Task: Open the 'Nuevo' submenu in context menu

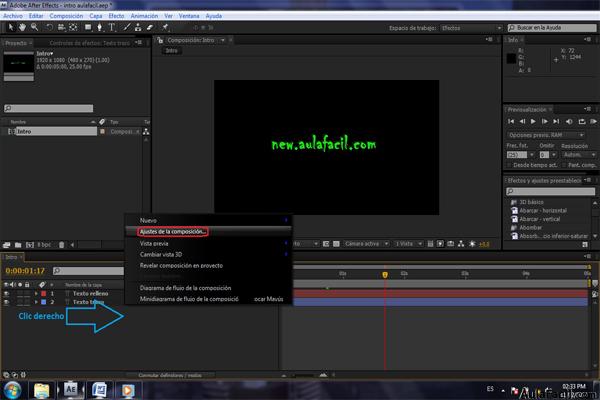Action: pyautogui.click(x=209, y=220)
